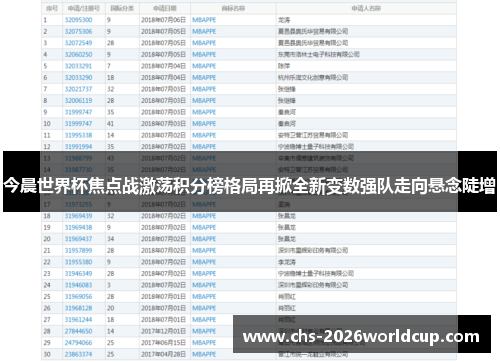Open registration number 31995338 link
The image size is (500, 362).
pos(78,135)
